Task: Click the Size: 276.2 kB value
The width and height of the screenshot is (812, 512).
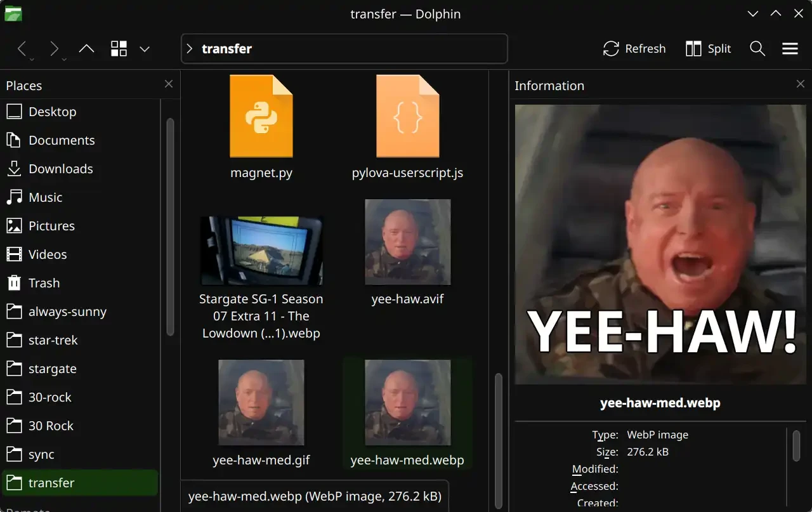Action: coord(648,452)
